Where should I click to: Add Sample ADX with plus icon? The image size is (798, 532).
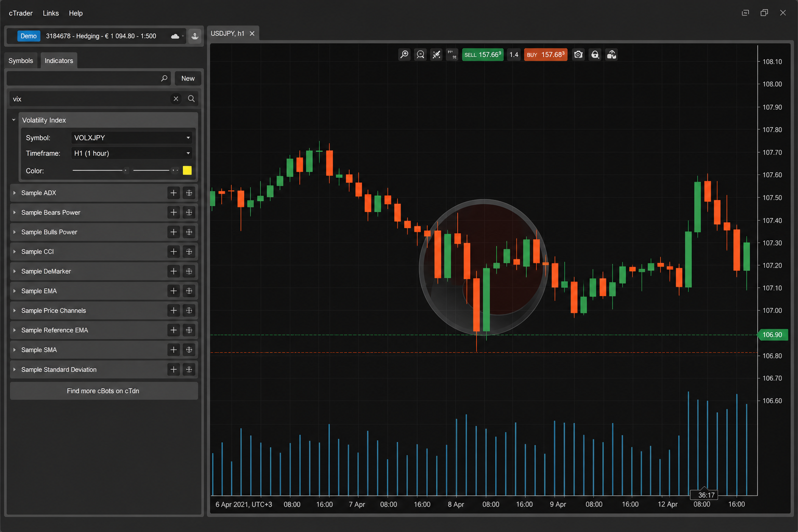(x=174, y=193)
